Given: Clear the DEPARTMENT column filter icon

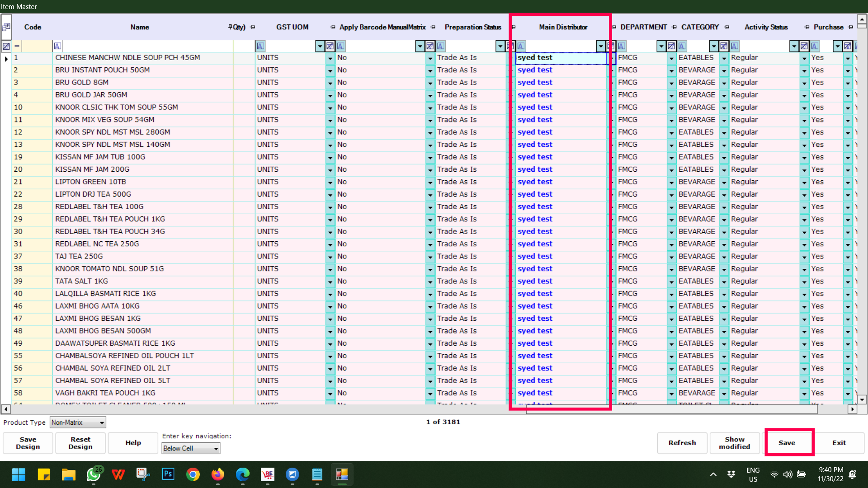Looking at the screenshot, I should [671, 46].
